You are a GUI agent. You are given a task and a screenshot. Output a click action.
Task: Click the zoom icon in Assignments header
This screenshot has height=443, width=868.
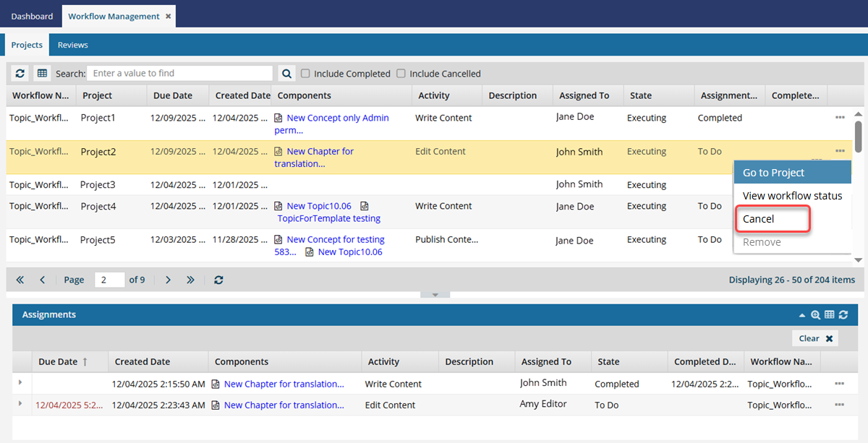(815, 315)
